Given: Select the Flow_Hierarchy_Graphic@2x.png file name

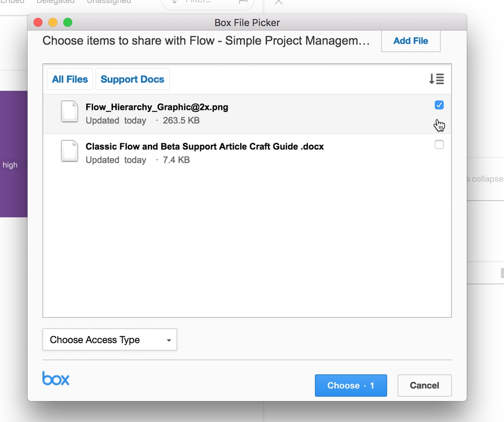Looking at the screenshot, I should click(157, 107).
